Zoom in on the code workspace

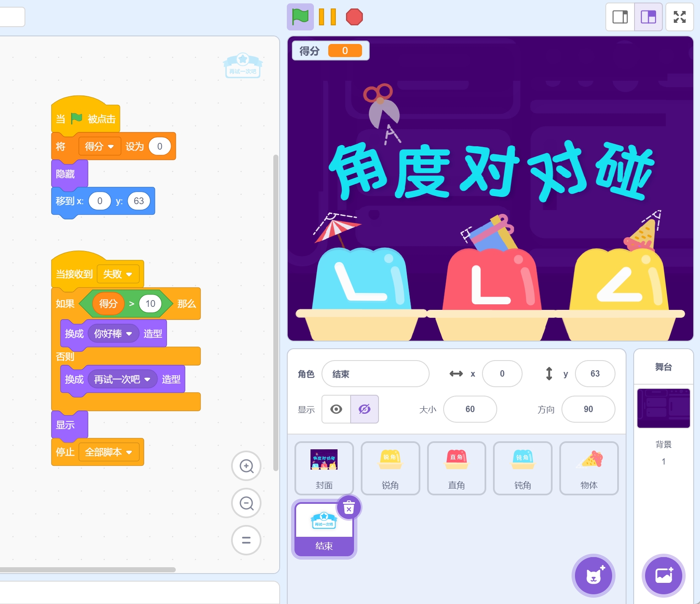pos(246,466)
